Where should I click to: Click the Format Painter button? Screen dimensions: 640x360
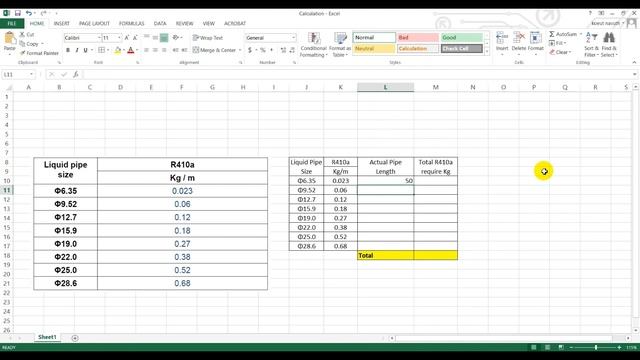pyautogui.click(x=39, y=53)
